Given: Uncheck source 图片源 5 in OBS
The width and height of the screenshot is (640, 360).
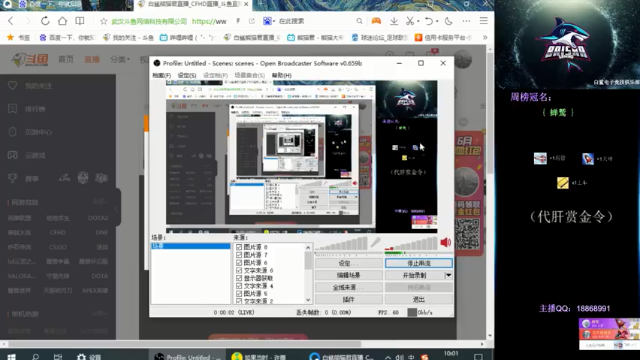Looking at the screenshot, I should click(x=239, y=293).
